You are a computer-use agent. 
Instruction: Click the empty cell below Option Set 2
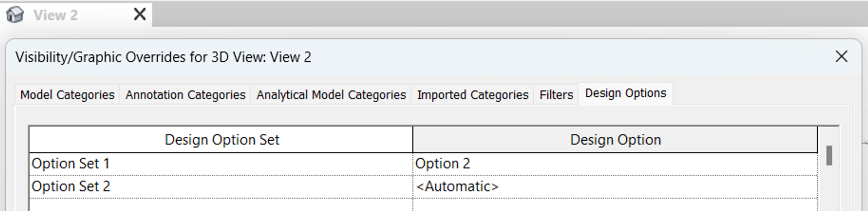[x=221, y=205]
